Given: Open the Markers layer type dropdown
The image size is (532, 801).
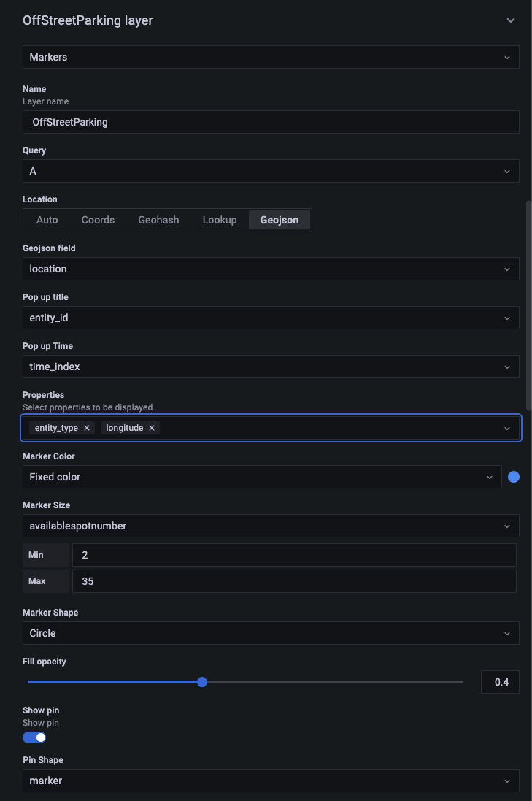Looking at the screenshot, I should [x=270, y=57].
